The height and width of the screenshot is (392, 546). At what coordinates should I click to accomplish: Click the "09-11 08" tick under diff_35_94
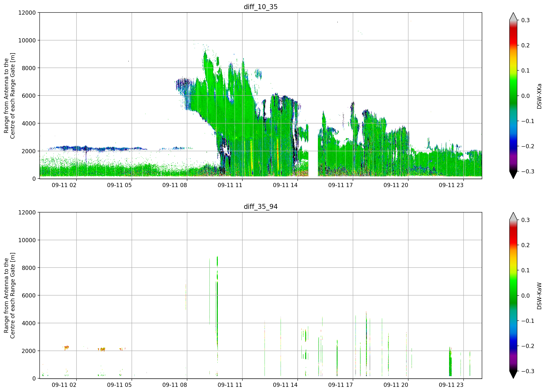[x=175, y=385]
